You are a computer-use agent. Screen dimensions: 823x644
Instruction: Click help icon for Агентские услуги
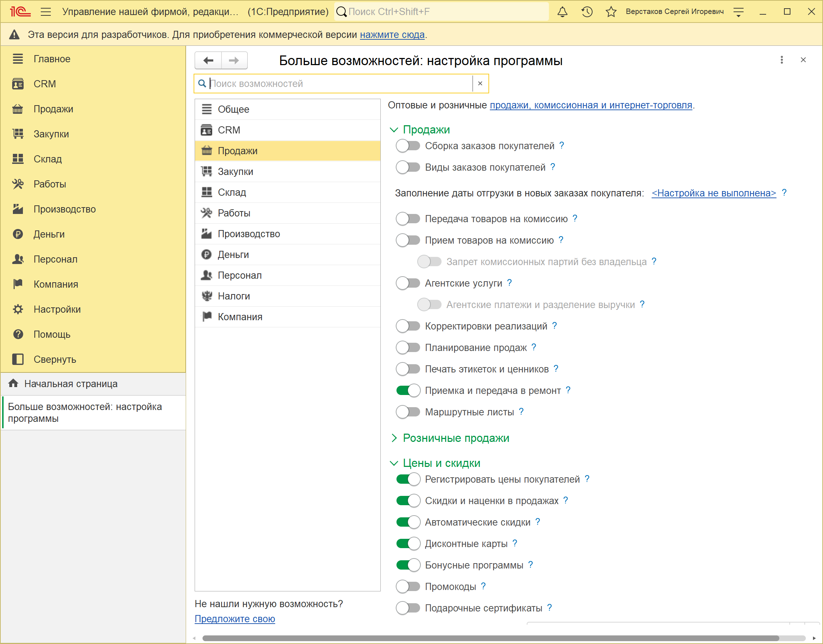coord(509,283)
